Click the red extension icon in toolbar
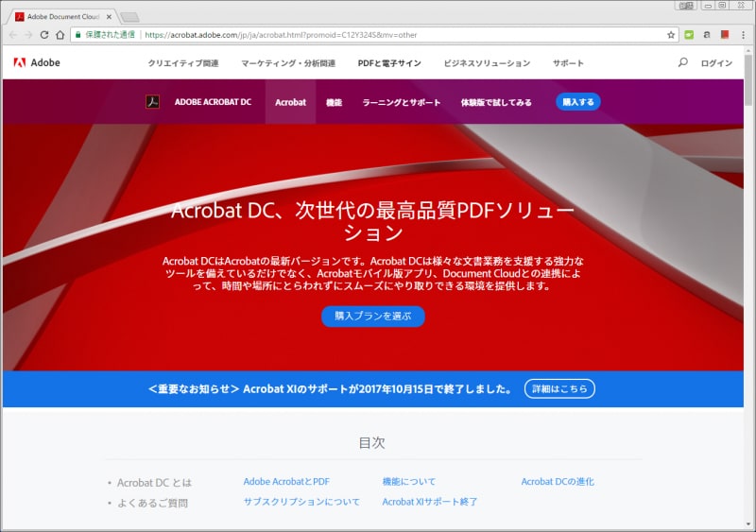This screenshot has height=532, width=756. [724, 34]
